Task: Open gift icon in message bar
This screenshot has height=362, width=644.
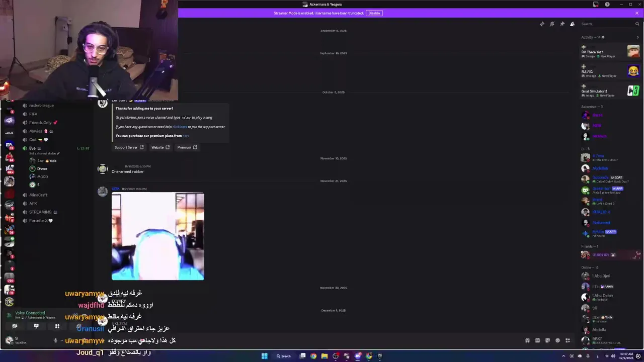Action: click(x=527, y=340)
